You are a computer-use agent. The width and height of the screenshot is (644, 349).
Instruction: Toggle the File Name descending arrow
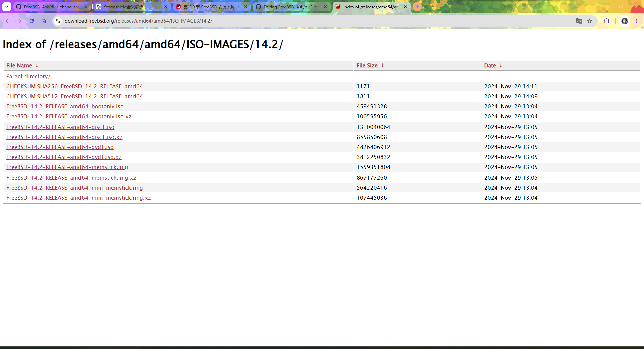pyautogui.click(x=37, y=66)
